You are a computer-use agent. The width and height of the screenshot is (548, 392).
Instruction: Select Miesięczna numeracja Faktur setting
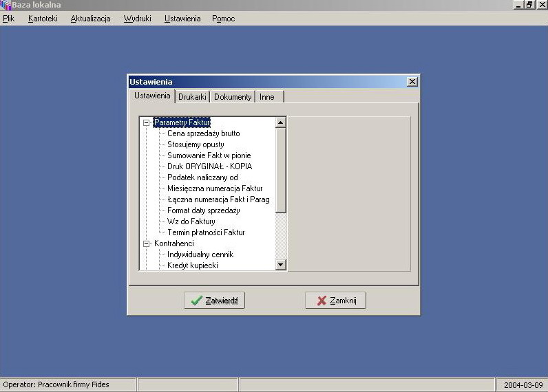[215, 188]
